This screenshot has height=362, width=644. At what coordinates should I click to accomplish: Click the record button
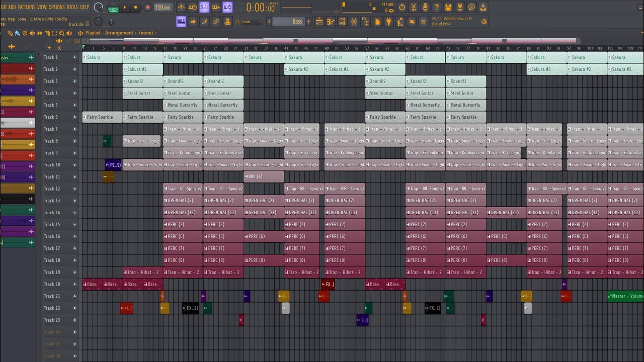148,7
